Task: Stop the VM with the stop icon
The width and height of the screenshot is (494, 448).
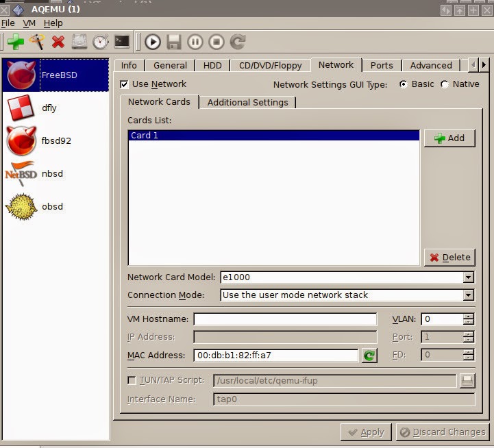Action: (217, 42)
